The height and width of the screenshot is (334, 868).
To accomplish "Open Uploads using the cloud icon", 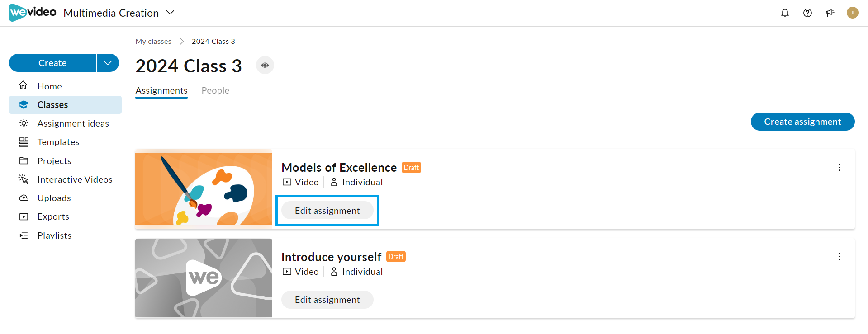I will (x=24, y=198).
